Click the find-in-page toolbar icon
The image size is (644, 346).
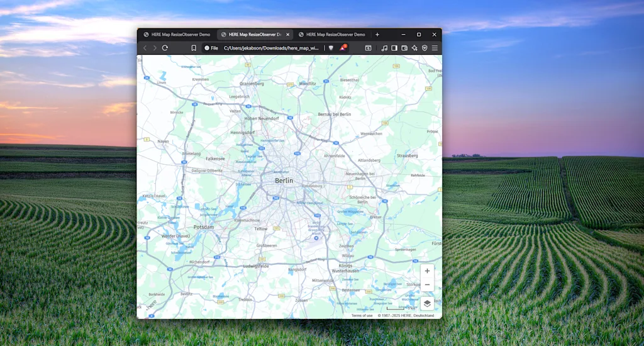click(x=369, y=48)
